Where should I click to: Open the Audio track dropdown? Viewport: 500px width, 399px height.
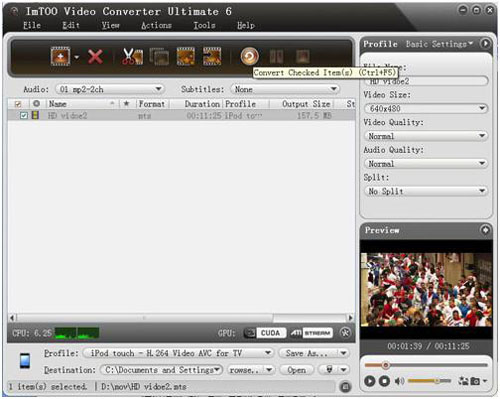point(109,89)
